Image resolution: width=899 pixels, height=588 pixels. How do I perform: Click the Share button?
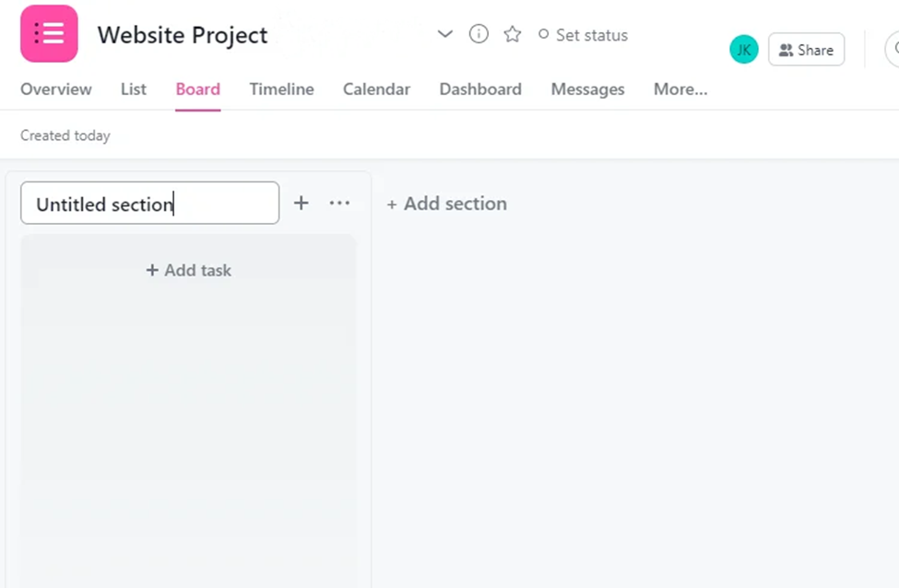click(806, 50)
